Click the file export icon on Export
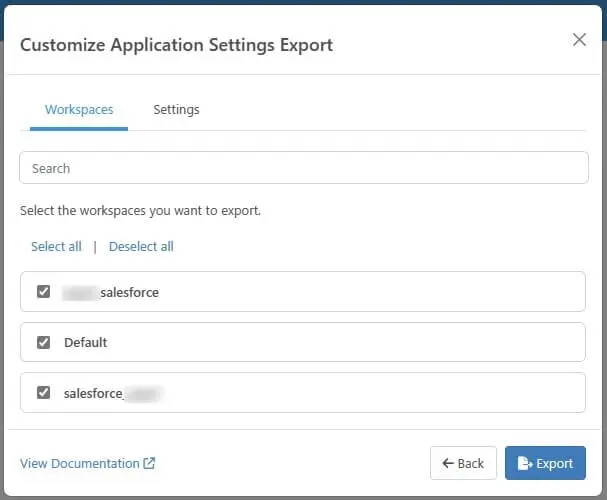 (x=525, y=464)
